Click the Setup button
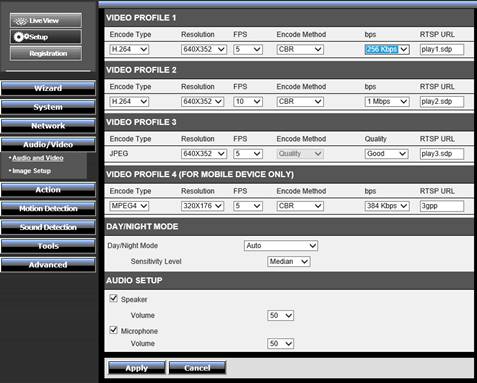This screenshot has height=383, width=477. pos(46,37)
